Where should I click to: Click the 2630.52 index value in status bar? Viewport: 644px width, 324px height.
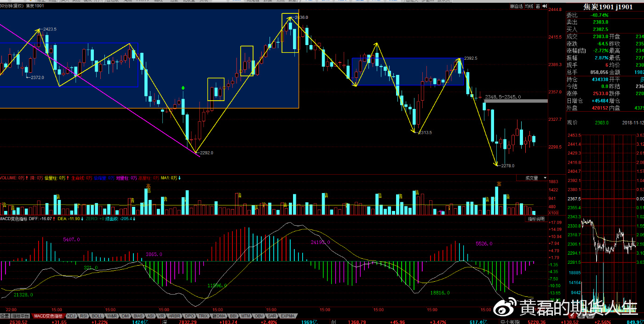click(18, 322)
